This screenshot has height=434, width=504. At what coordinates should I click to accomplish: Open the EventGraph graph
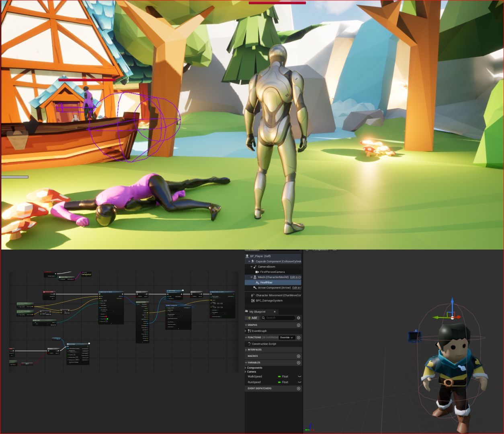point(259,331)
